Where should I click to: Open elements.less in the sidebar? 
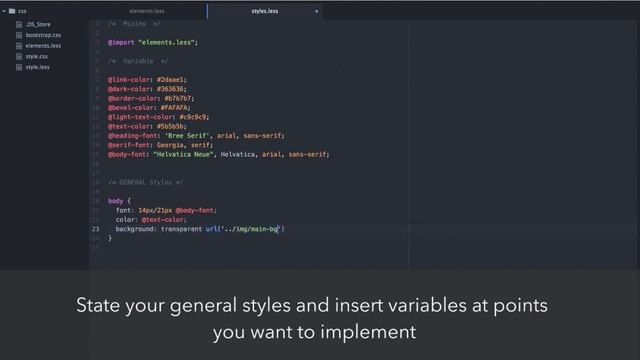pyautogui.click(x=43, y=46)
